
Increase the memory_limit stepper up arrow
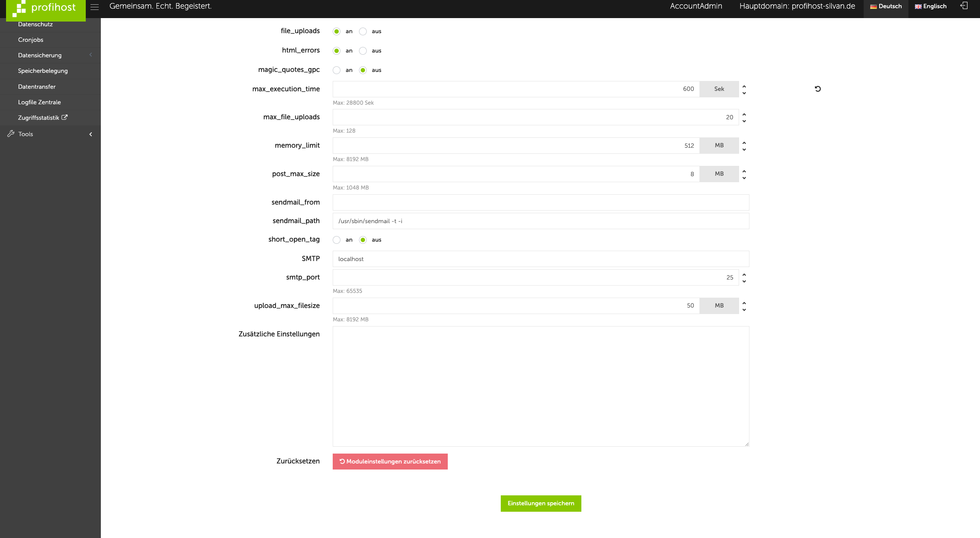pos(744,143)
